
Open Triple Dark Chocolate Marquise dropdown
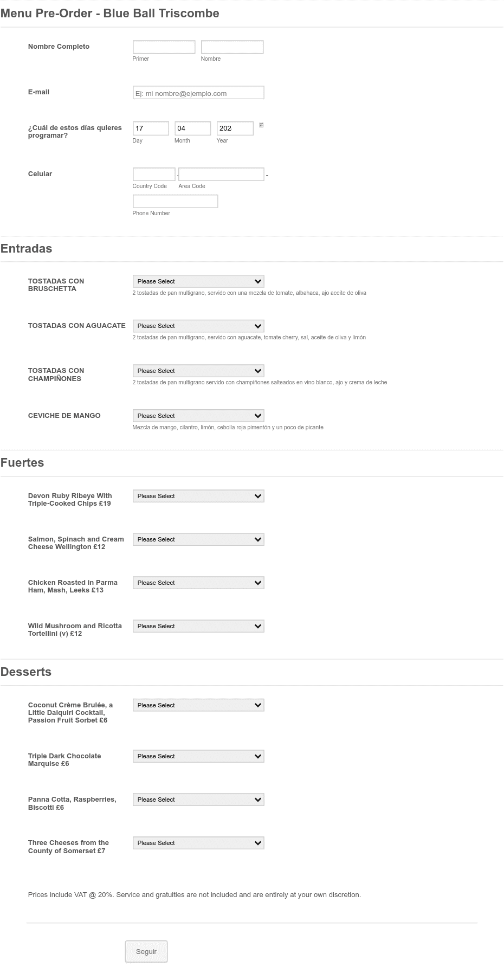(198, 756)
